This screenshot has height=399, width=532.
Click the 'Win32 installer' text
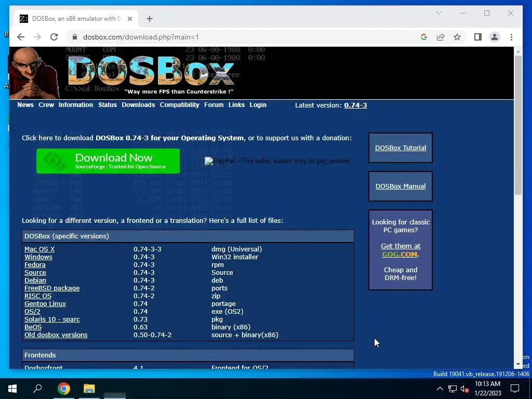point(235,257)
